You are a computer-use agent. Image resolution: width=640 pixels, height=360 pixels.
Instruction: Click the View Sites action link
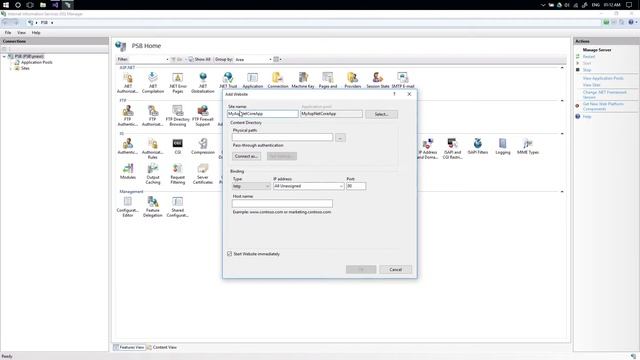591,85
